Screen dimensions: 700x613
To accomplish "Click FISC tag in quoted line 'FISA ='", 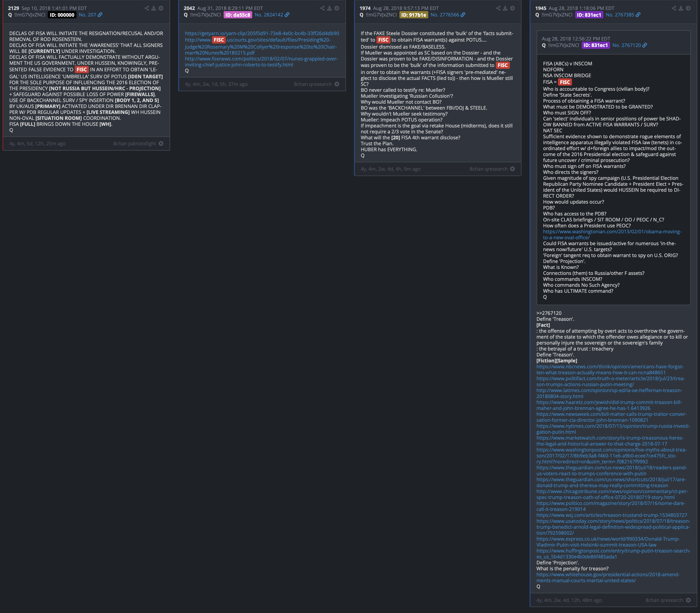I will coord(565,82).
